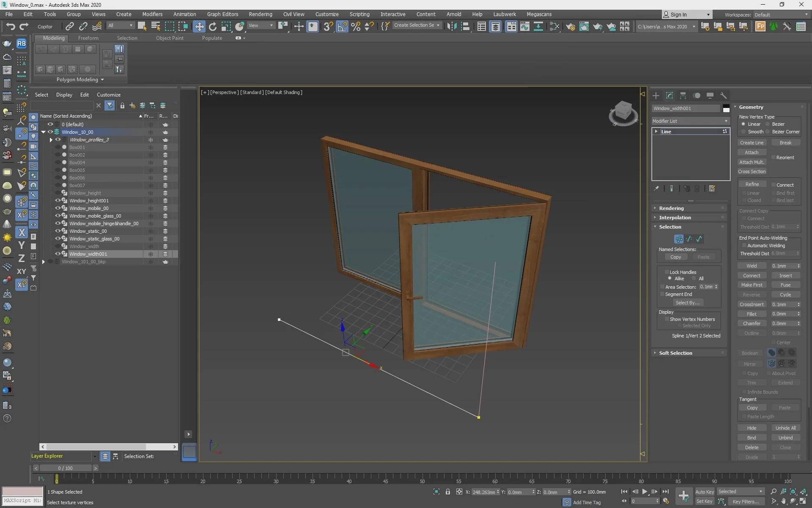Select the Select and Rotate tool
812x508 pixels.
(213, 26)
